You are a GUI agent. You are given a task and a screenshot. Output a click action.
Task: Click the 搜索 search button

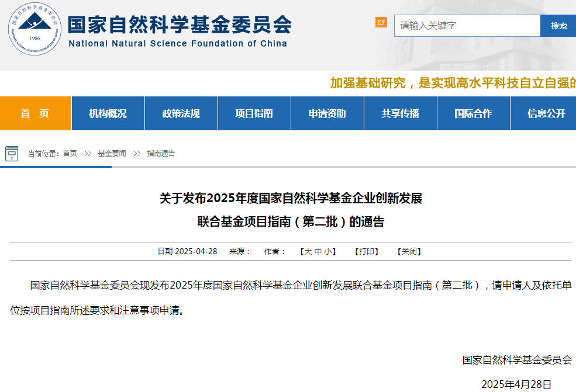[x=558, y=26]
